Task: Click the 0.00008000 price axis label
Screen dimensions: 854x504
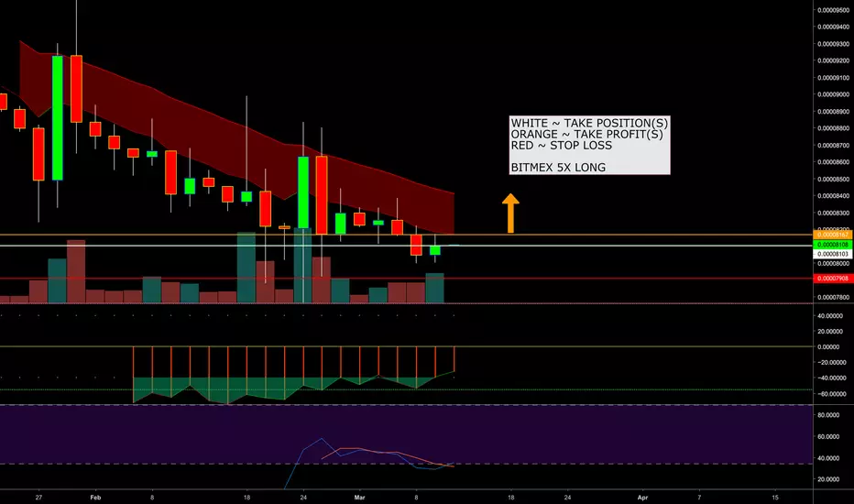Action: tap(833, 263)
